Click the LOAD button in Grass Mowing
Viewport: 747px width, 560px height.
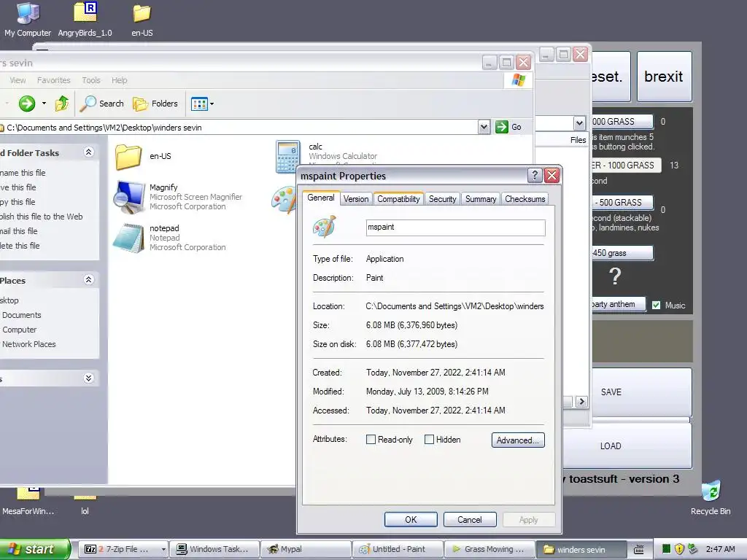pos(627,446)
